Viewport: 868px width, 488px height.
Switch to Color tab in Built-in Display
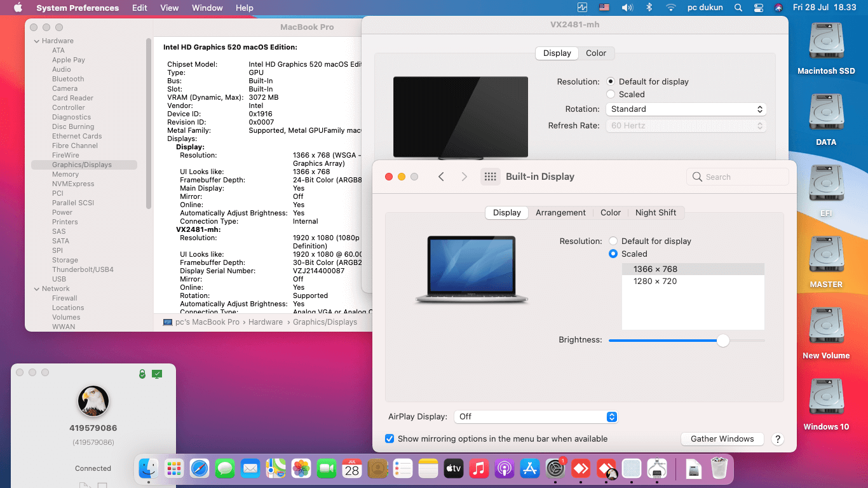coord(611,213)
